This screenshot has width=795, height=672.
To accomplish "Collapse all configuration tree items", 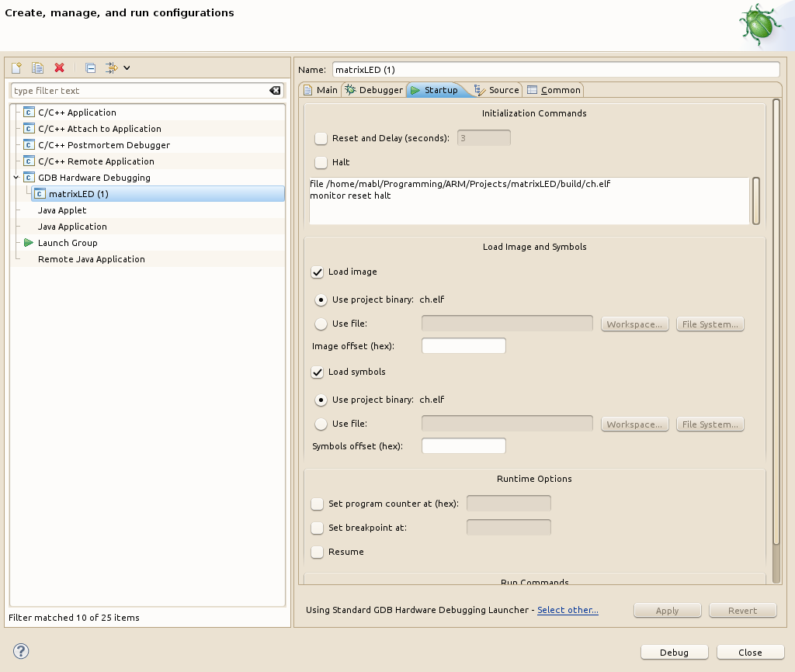I will click(x=91, y=68).
